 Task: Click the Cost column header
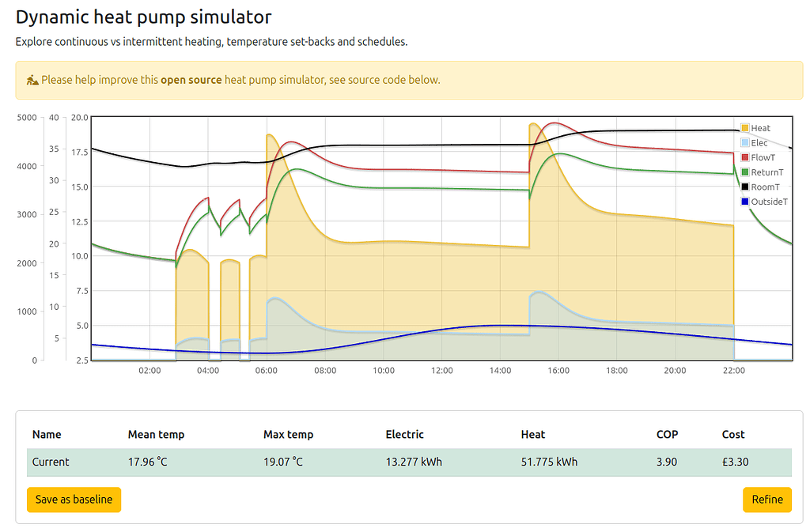[733, 434]
